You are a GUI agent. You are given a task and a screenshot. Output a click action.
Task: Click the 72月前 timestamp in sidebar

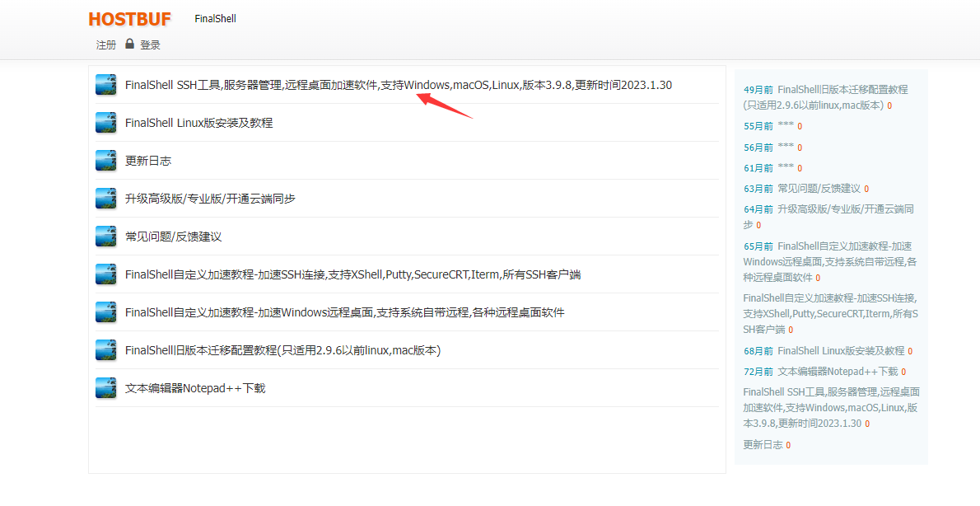point(758,372)
